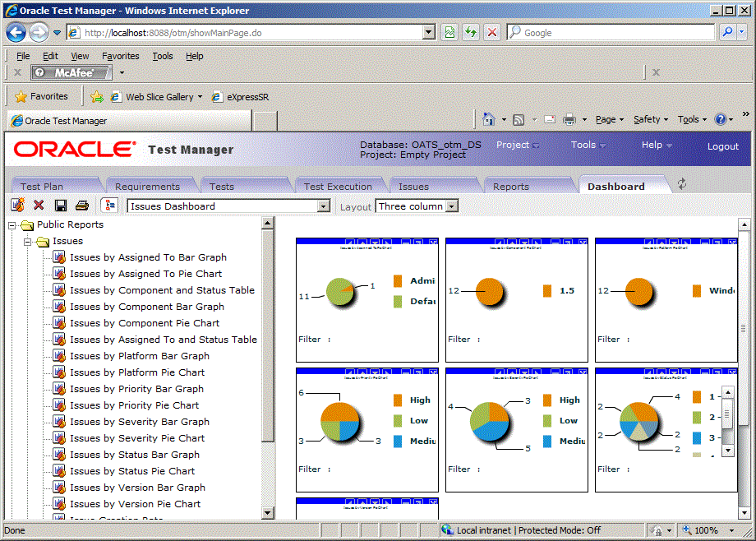
Task: Open the Safety command bar menu
Action: (651, 119)
